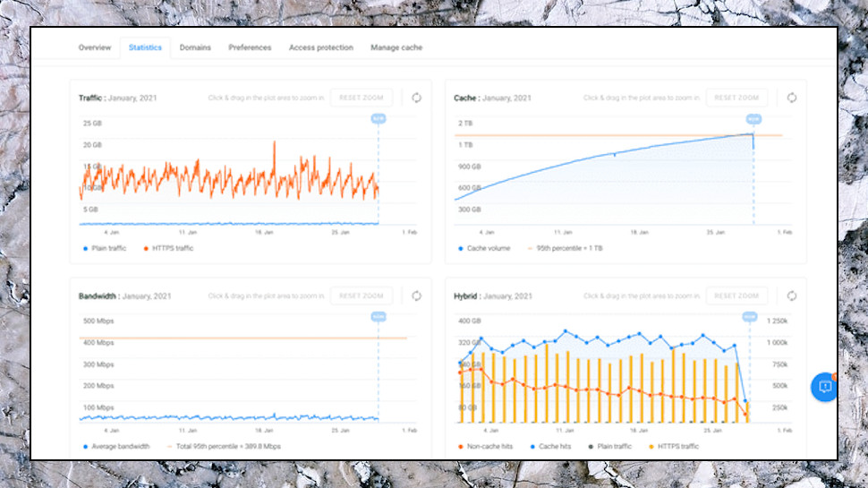Image resolution: width=868 pixels, height=488 pixels.
Task: Click the Now marker on Bandwidth chart
Action: [379, 316]
